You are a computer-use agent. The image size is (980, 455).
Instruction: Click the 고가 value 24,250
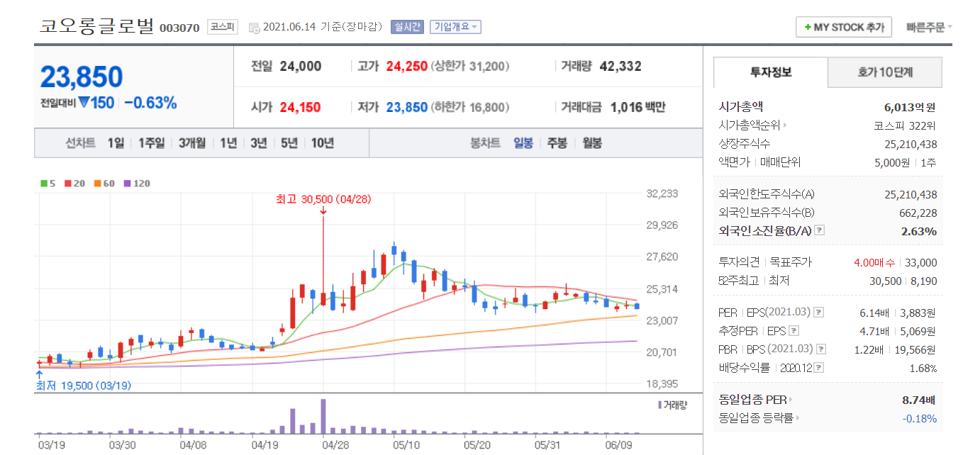point(407,67)
